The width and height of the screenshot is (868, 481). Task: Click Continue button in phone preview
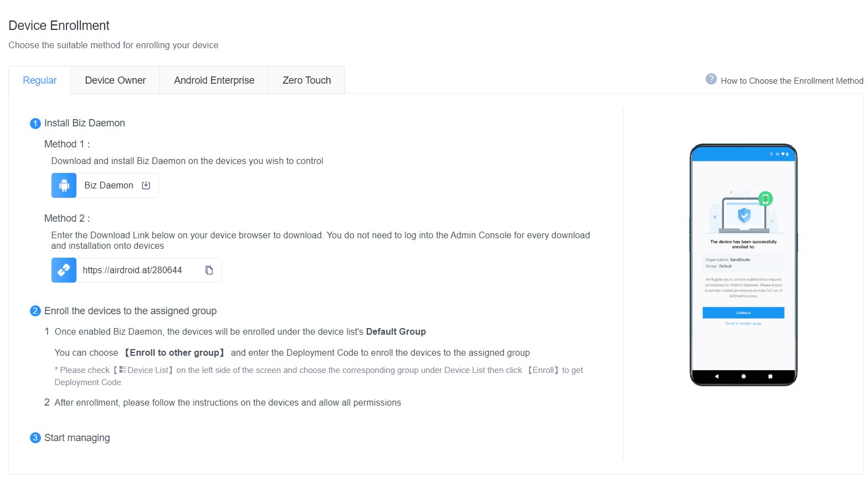click(743, 313)
